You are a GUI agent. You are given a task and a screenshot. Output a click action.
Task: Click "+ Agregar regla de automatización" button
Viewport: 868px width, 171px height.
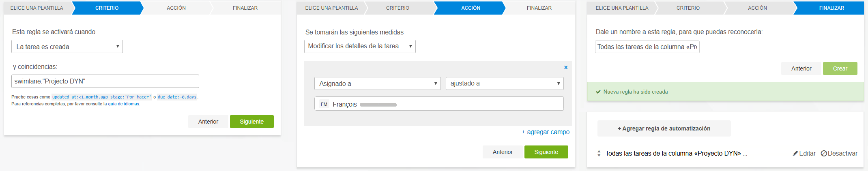(664, 128)
